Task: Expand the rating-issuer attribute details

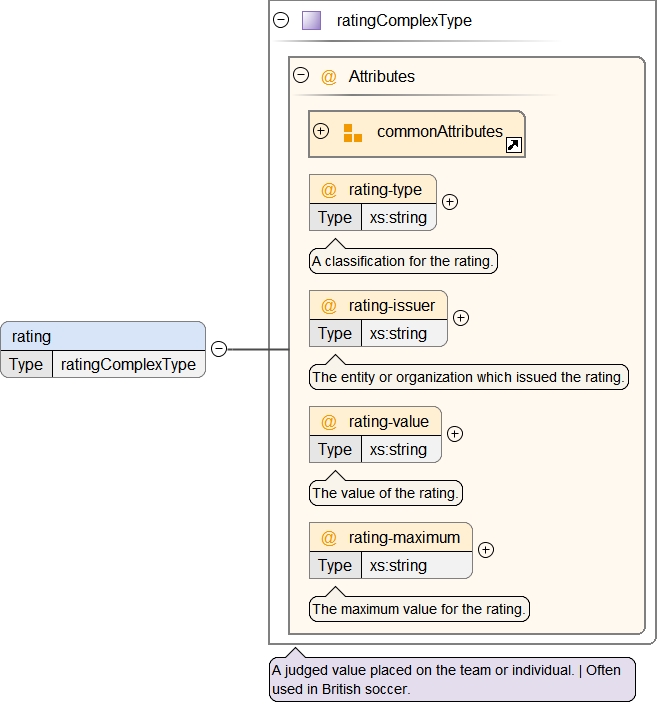Action: pyautogui.click(x=461, y=318)
